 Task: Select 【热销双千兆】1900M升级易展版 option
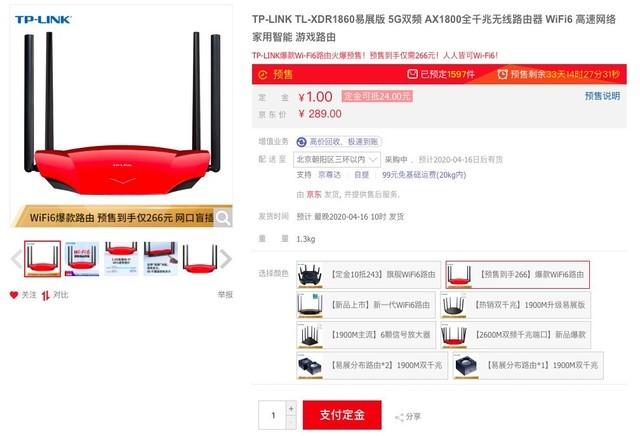pos(516,305)
